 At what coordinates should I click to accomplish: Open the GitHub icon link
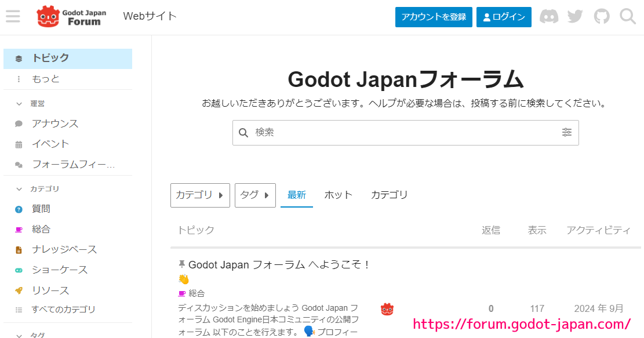(602, 16)
